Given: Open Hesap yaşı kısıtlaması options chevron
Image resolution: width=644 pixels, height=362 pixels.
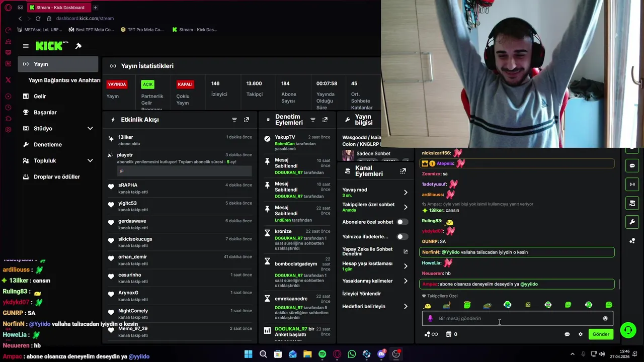Looking at the screenshot, I should click(406, 266).
